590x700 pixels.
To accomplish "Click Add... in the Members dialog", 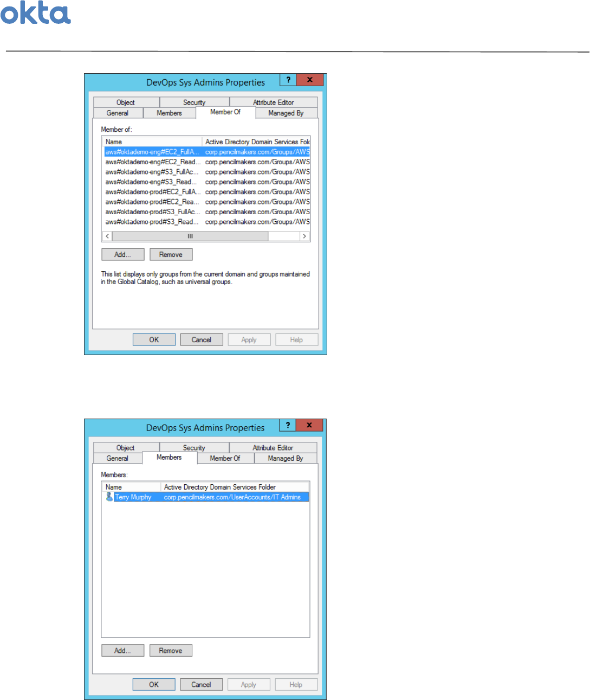I will [123, 650].
